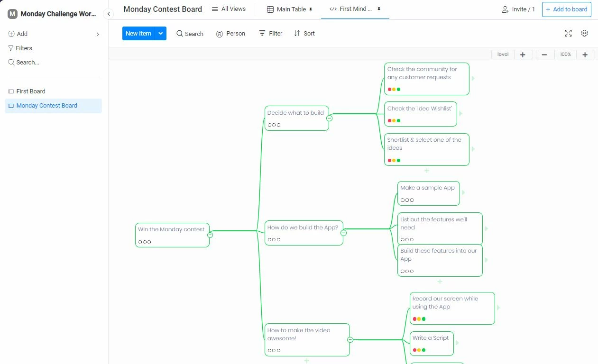Select List out the features we'll need node

(x=440, y=228)
